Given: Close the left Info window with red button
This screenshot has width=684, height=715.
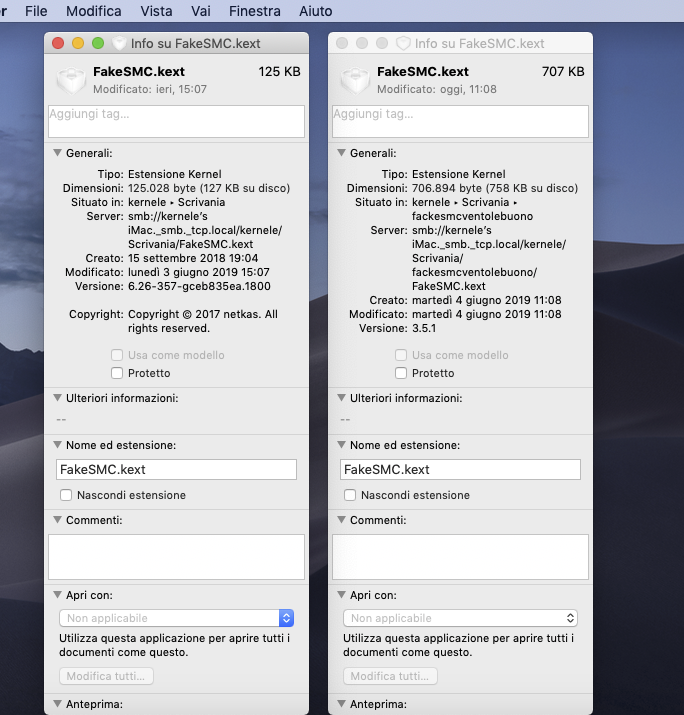Looking at the screenshot, I should tap(58, 43).
